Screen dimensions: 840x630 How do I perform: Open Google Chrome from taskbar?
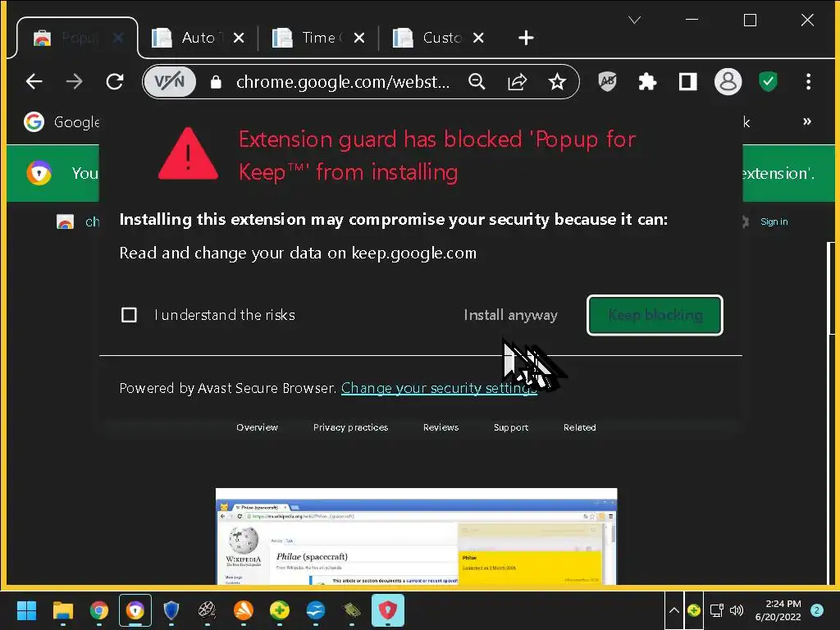(x=99, y=610)
